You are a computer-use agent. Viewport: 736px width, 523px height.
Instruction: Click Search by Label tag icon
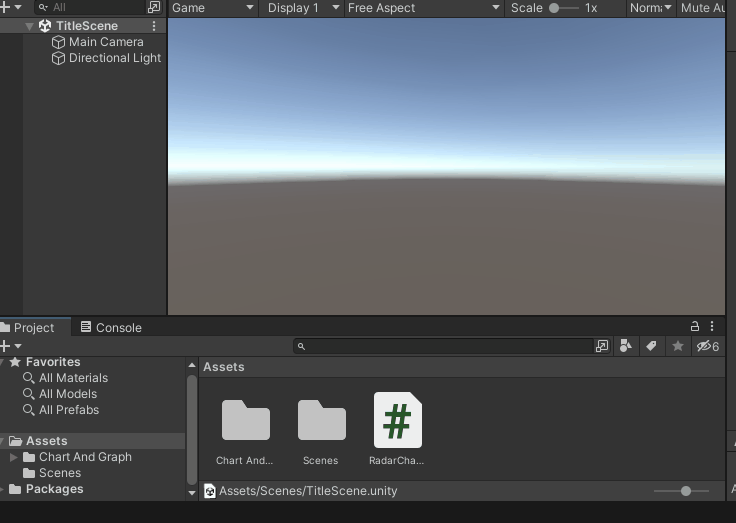click(651, 346)
